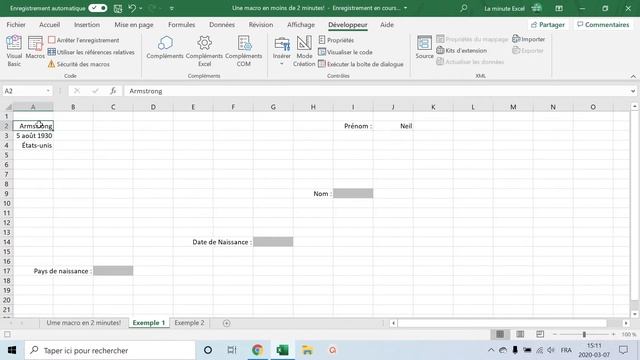The width and height of the screenshot is (640, 360).
Task: Stop the macro recording
Action: click(84, 40)
